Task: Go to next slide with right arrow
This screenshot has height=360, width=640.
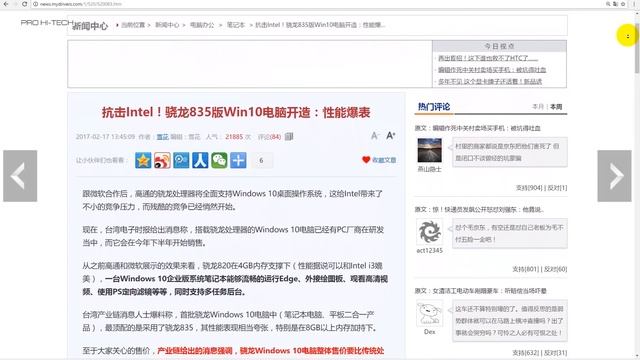Action: (614, 176)
